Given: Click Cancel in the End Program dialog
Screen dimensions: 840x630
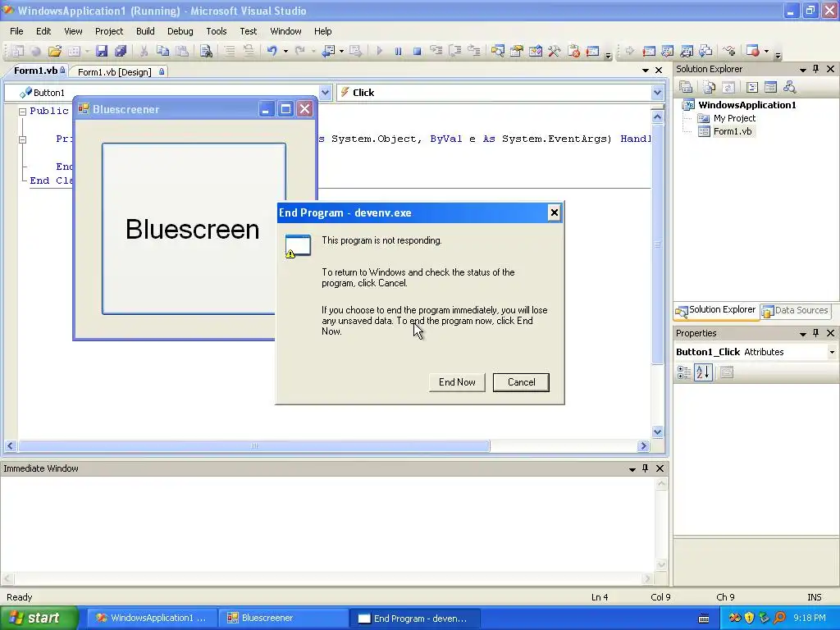Looking at the screenshot, I should coord(521,382).
